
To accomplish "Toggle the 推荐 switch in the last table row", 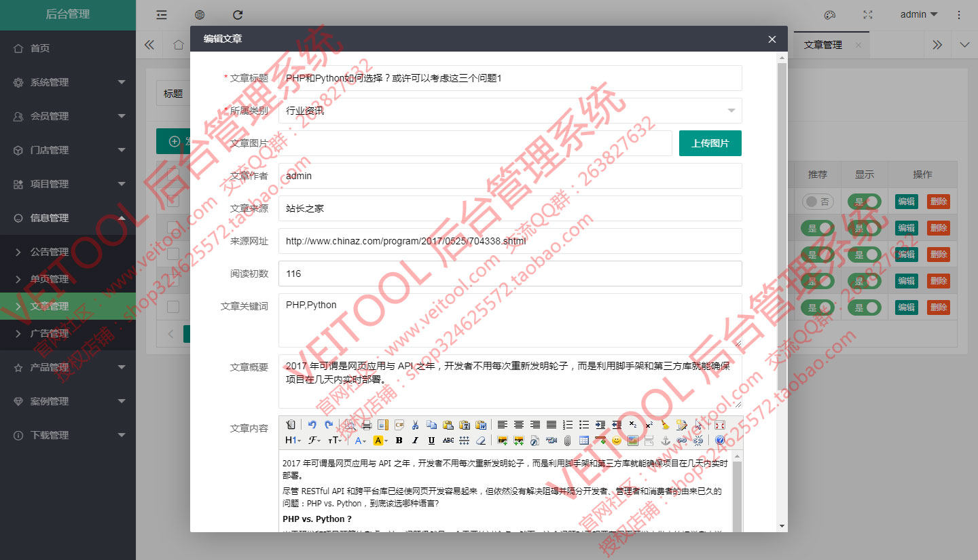I will click(818, 307).
